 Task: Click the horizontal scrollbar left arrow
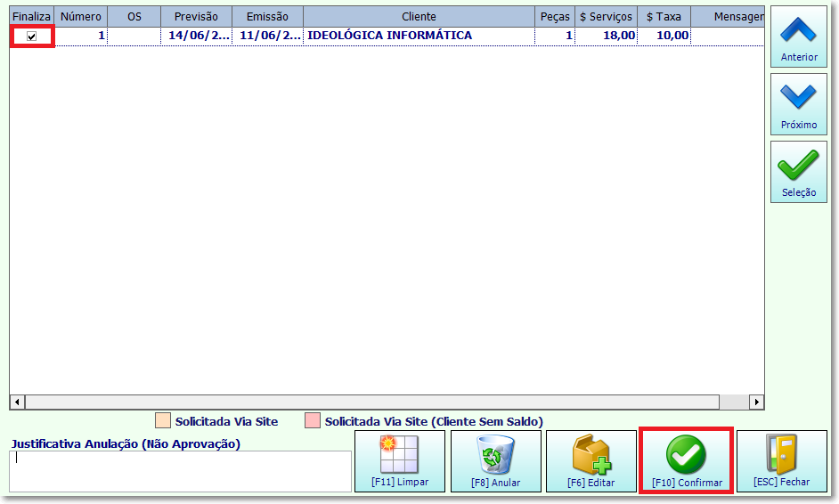point(17,402)
